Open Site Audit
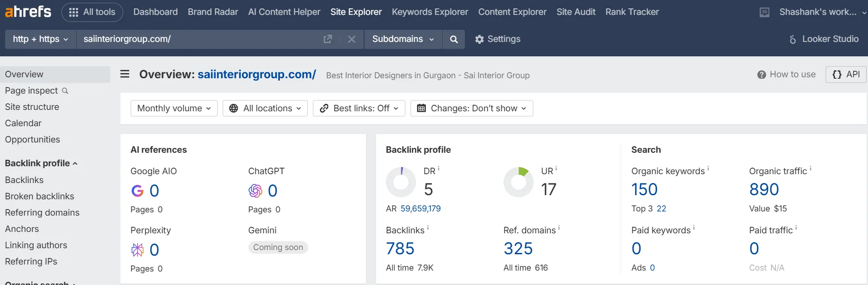Viewport: 868px width, 285px height. pyautogui.click(x=576, y=12)
